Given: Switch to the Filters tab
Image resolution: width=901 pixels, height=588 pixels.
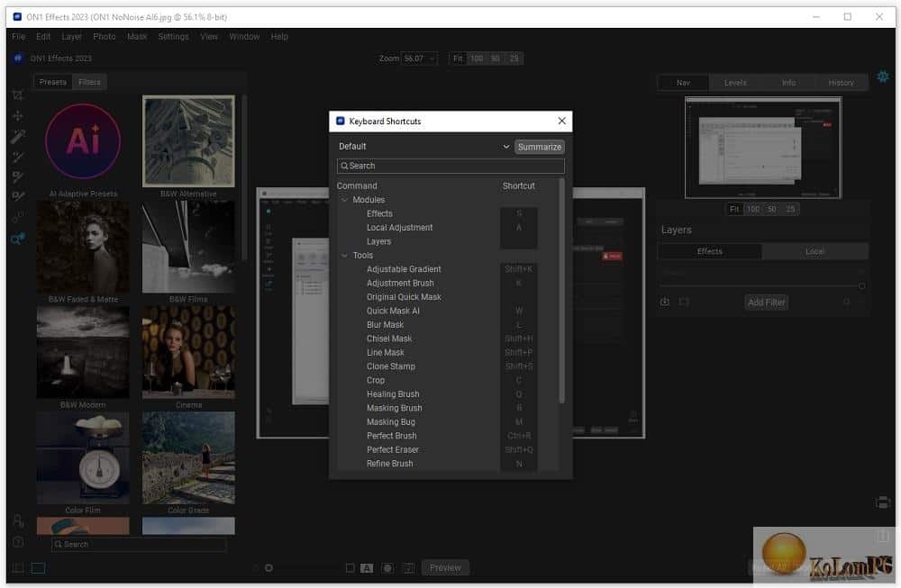Looking at the screenshot, I should [89, 82].
